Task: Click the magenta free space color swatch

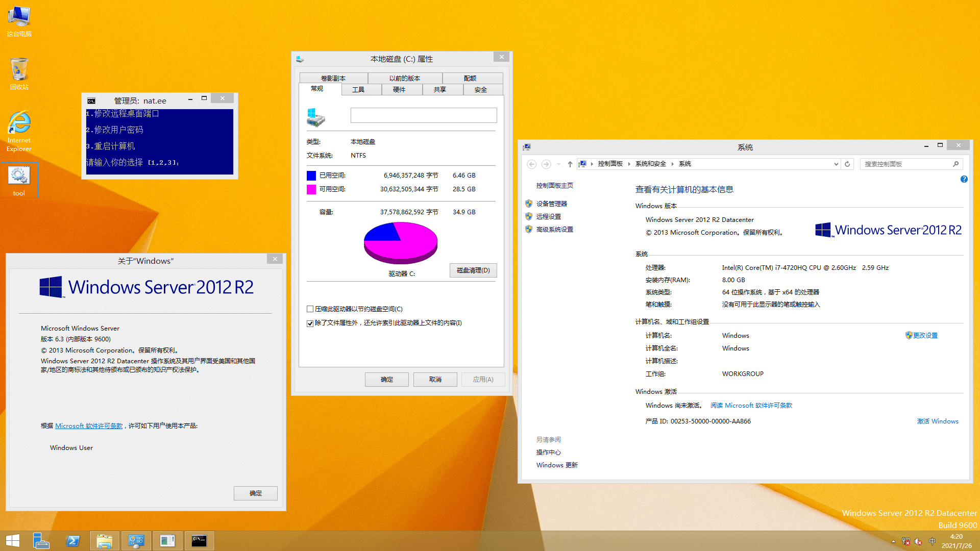Action: coord(311,189)
